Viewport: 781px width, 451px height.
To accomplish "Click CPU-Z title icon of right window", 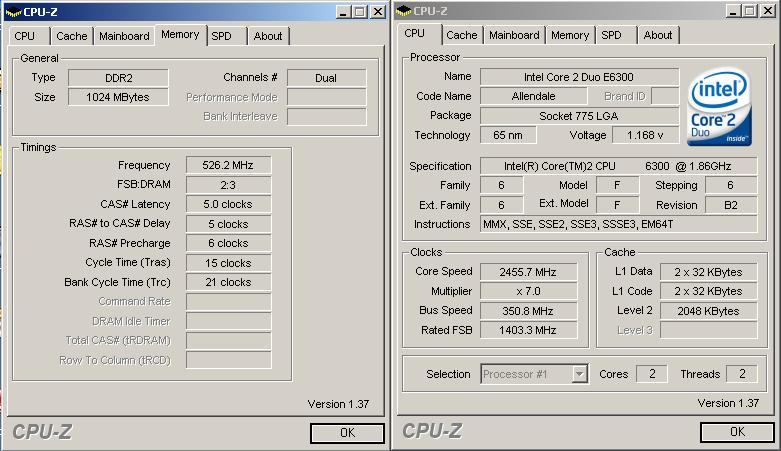I will (x=404, y=10).
